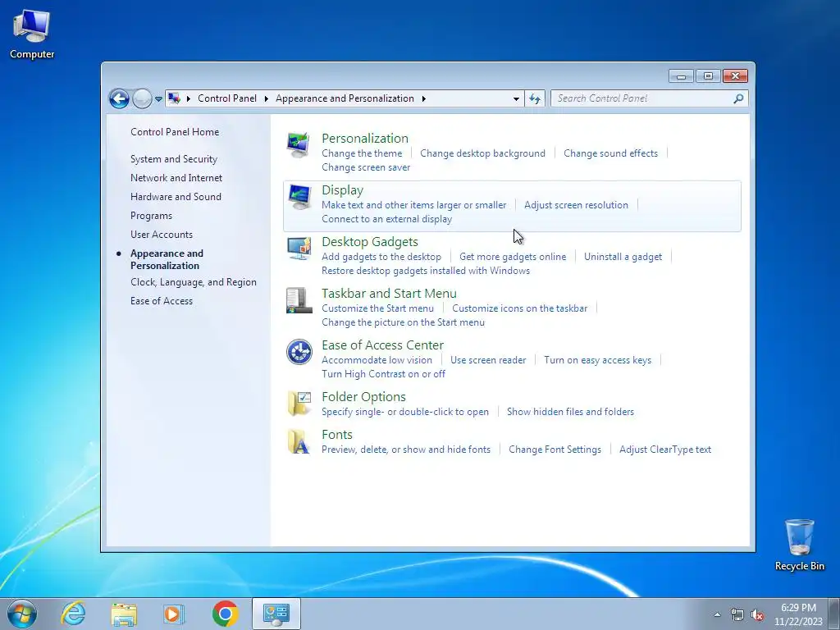840x630 pixels.
Task: Open Network and Internet category
Action: click(176, 178)
